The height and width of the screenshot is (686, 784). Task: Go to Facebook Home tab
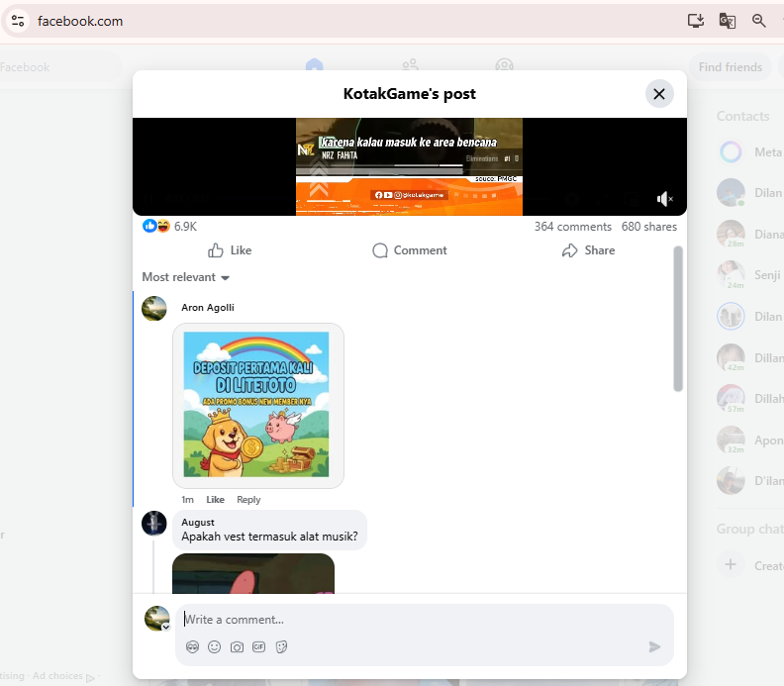(315, 65)
